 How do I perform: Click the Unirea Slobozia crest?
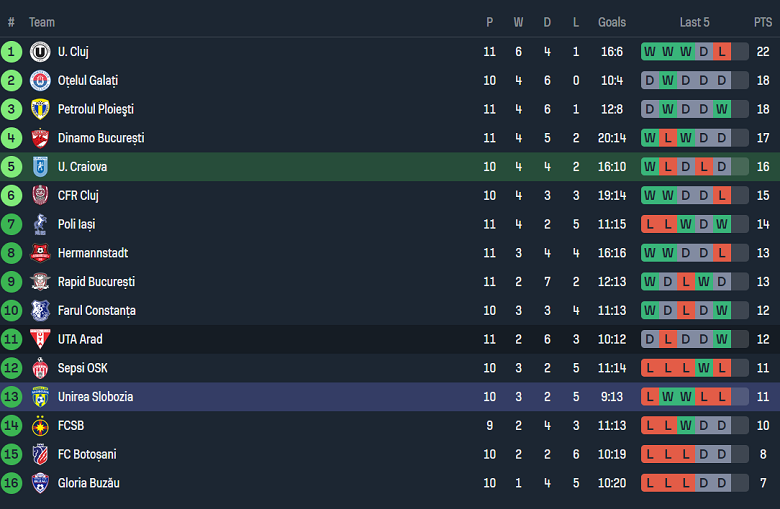pyautogui.click(x=40, y=397)
